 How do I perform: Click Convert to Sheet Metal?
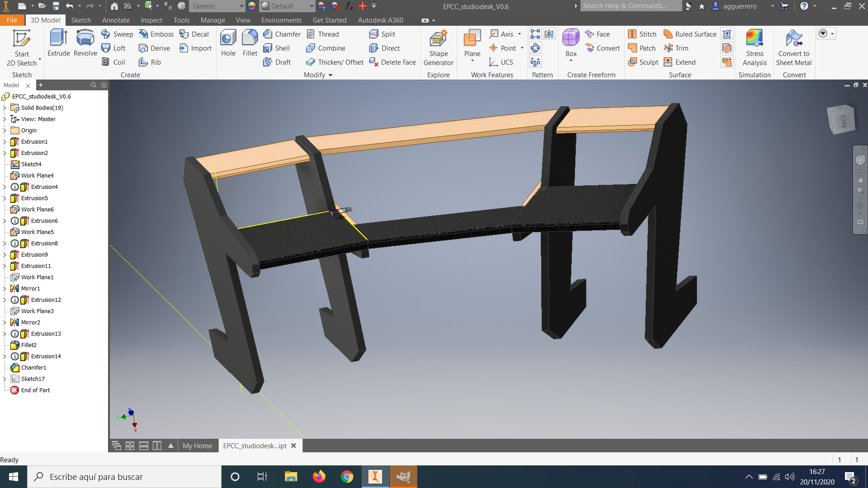(x=794, y=47)
